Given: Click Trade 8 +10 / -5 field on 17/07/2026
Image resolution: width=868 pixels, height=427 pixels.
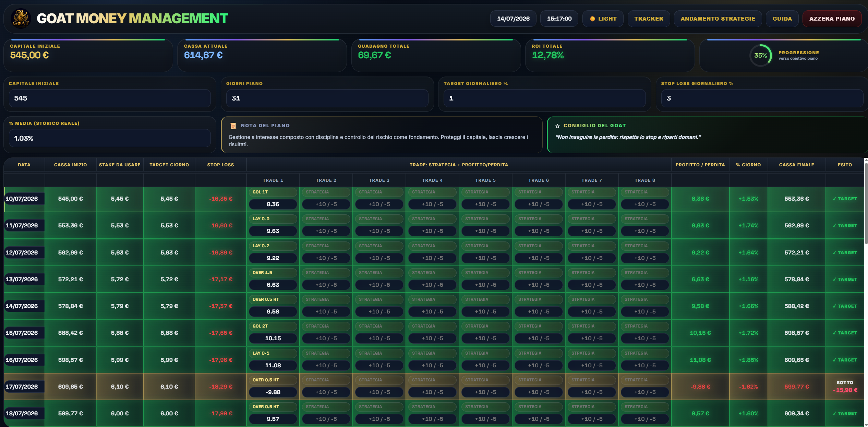Looking at the screenshot, I should tap(645, 392).
